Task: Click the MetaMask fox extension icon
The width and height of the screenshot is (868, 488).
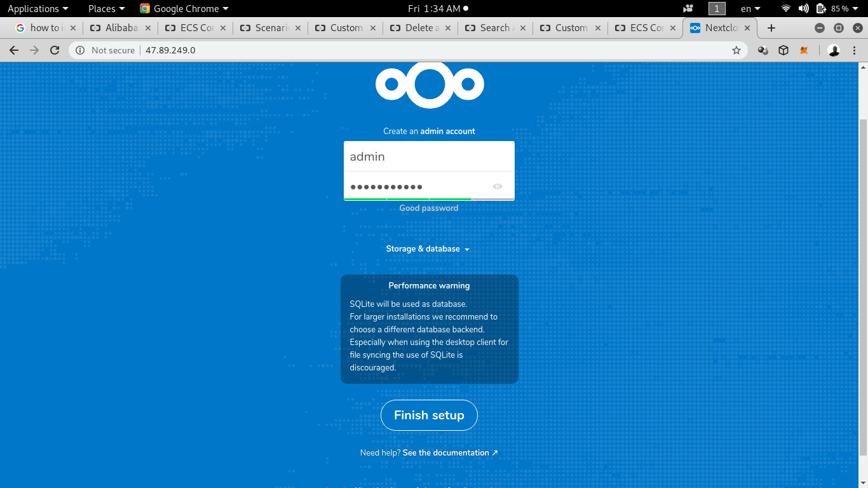Action: pos(804,50)
